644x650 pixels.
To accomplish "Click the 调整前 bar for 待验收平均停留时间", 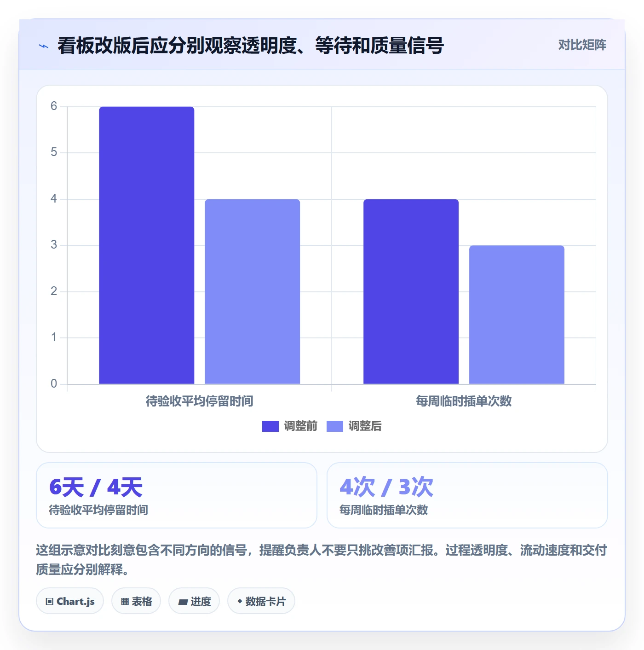I will click(x=147, y=245).
